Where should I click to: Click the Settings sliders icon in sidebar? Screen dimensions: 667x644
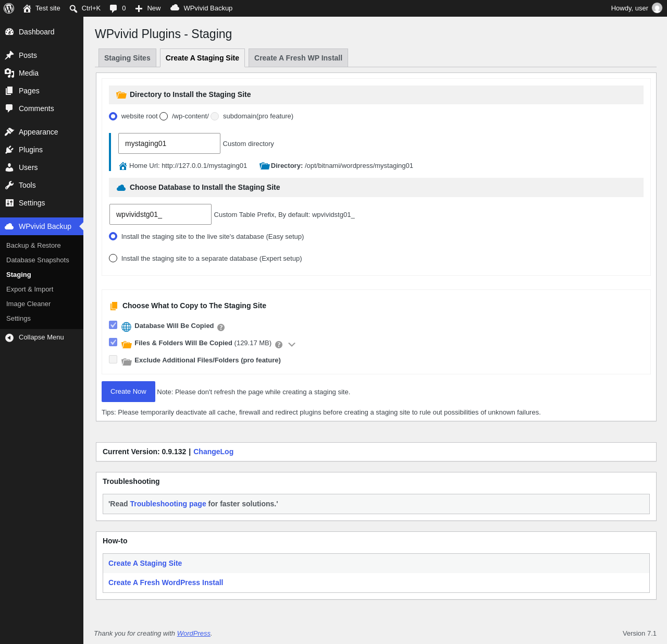click(x=9, y=203)
